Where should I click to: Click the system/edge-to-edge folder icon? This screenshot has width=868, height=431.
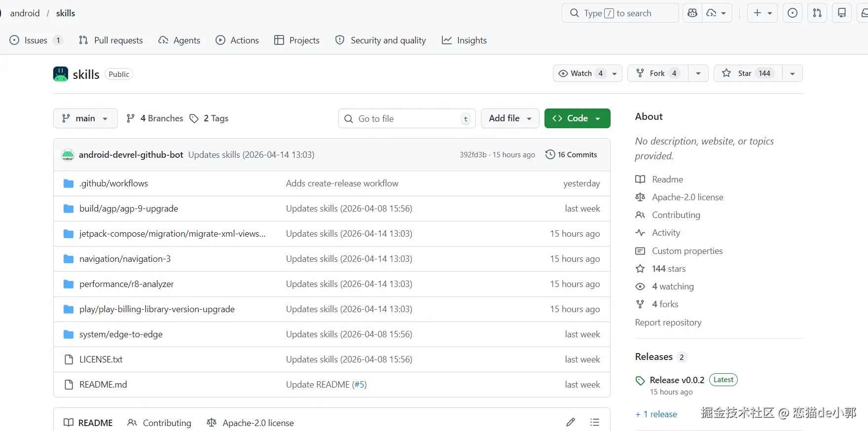pyautogui.click(x=69, y=334)
